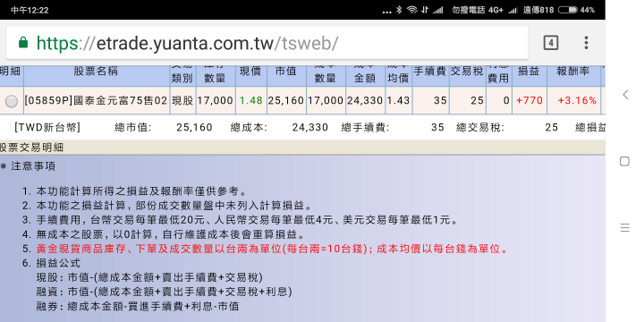Select the radio button for 05859P row
The height and width of the screenshot is (322, 644).
[12, 101]
